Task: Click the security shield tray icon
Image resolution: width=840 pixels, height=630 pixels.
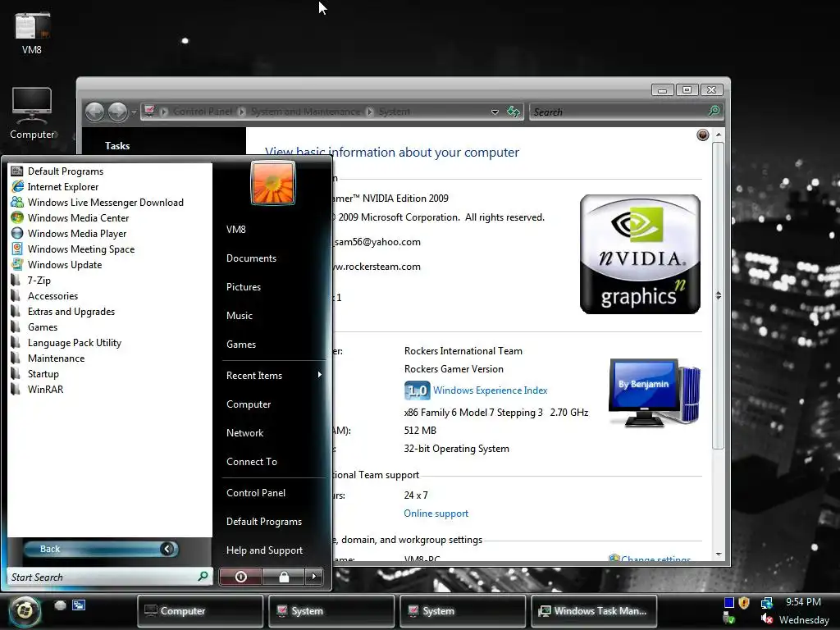Action: tap(743, 603)
